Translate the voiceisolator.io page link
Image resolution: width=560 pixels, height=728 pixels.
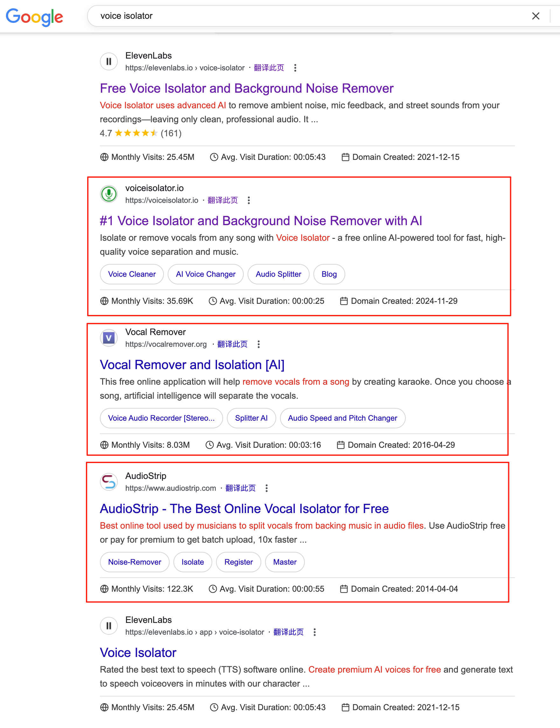click(222, 200)
